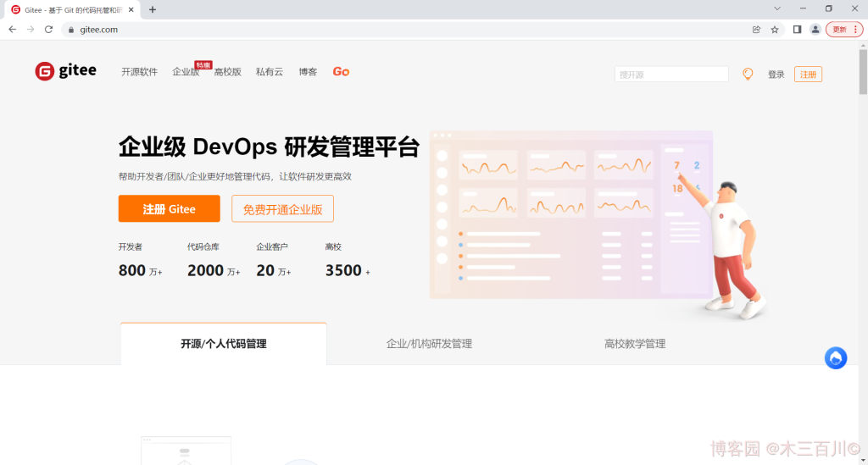Click the lightbulb icon near search
Viewport: 868px width, 465px height.
(x=748, y=74)
